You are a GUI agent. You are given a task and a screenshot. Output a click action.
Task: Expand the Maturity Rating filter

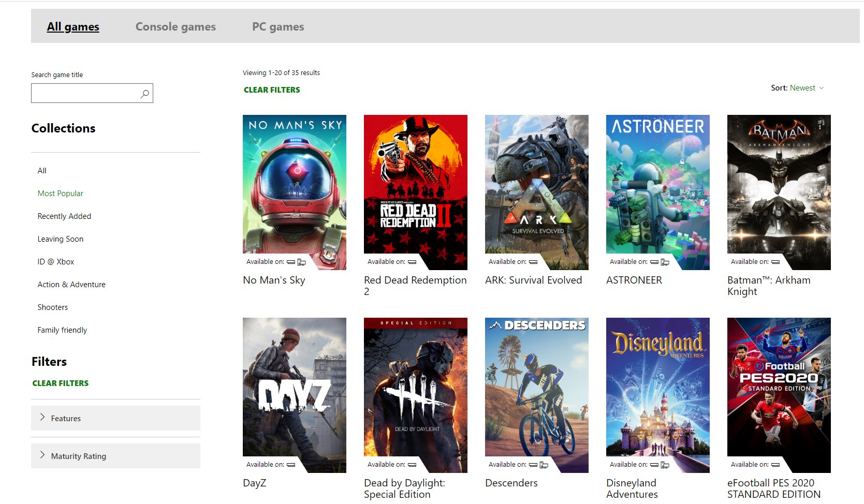click(x=115, y=456)
